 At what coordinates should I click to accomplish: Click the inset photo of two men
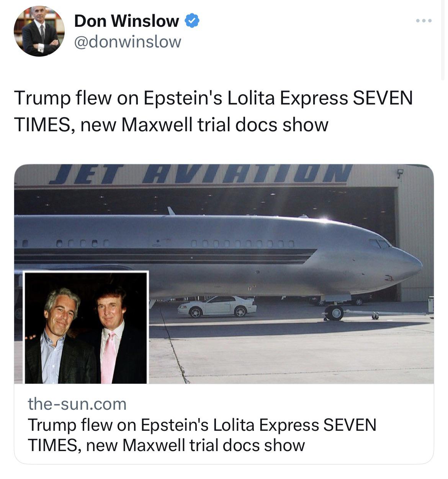coord(86,327)
